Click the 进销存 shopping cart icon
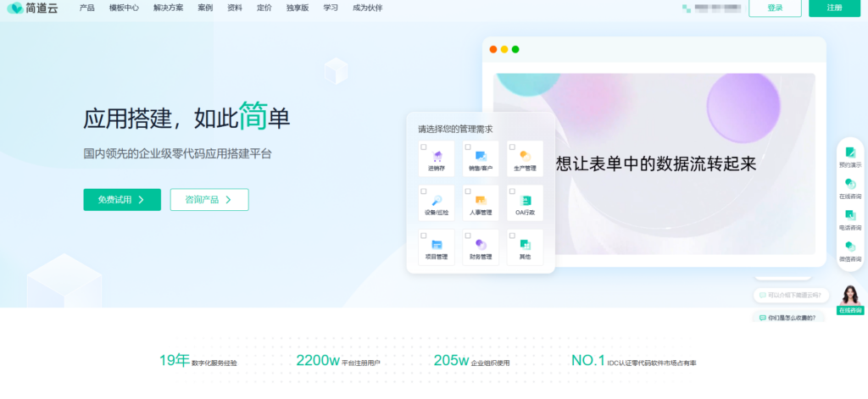Image resolution: width=868 pixels, height=399 pixels. pos(437,156)
